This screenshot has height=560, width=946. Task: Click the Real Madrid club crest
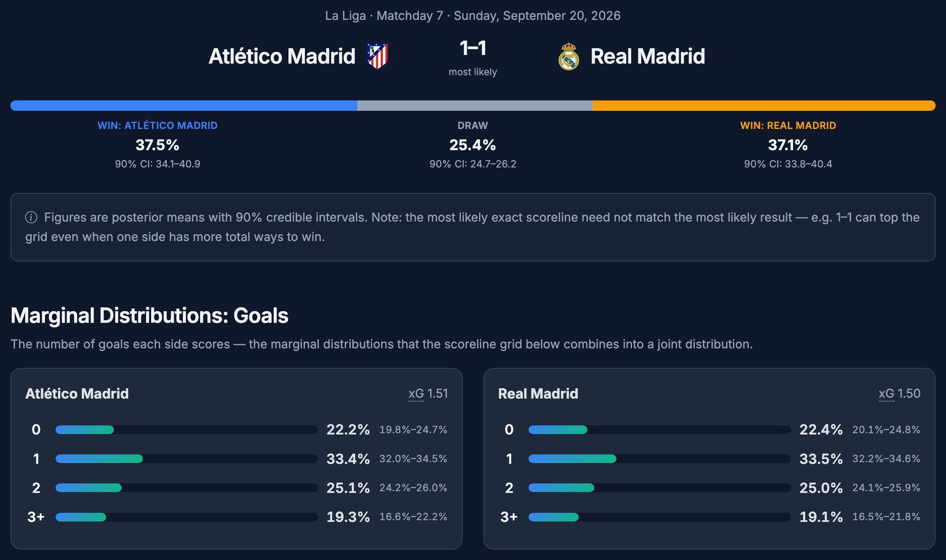pyautogui.click(x=569, y=56)
